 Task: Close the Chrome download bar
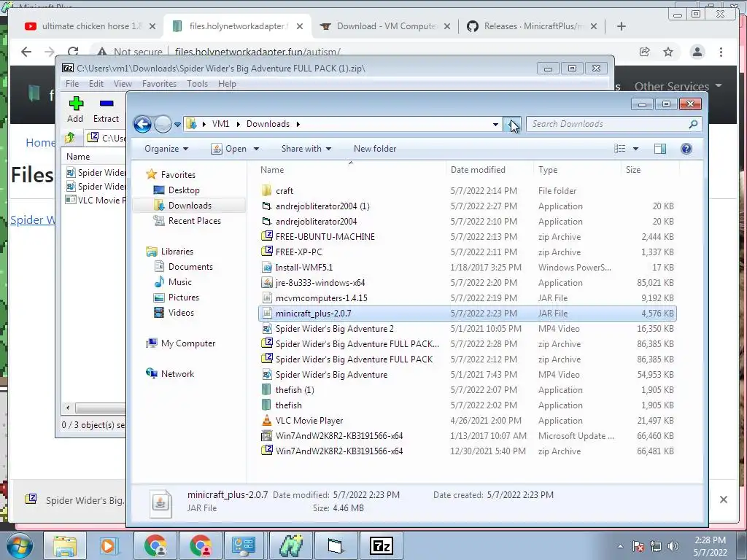(x=723, y=499)
